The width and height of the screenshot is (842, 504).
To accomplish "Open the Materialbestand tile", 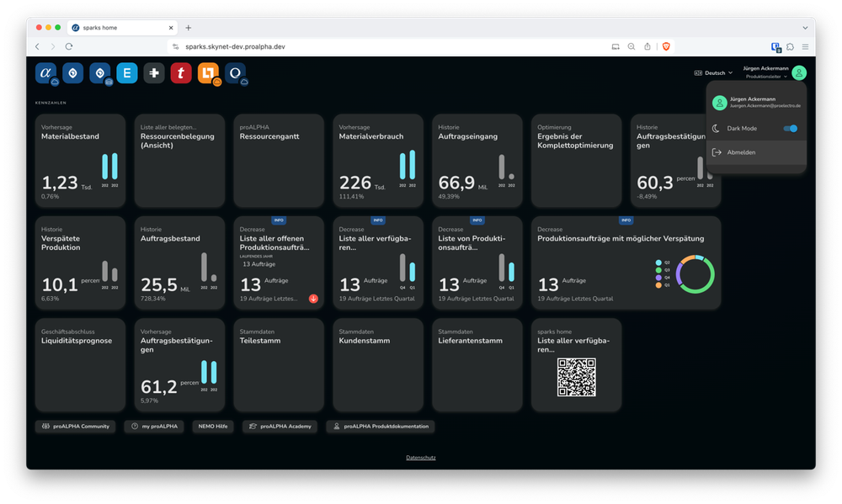I will tap(81, 161).
